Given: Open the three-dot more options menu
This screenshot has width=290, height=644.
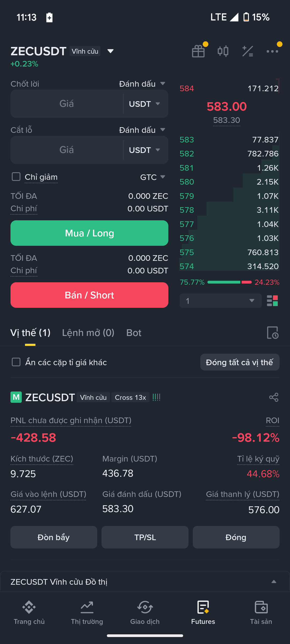Looking at the screenshot, I should pyautogui.click(x=272, y=51).
